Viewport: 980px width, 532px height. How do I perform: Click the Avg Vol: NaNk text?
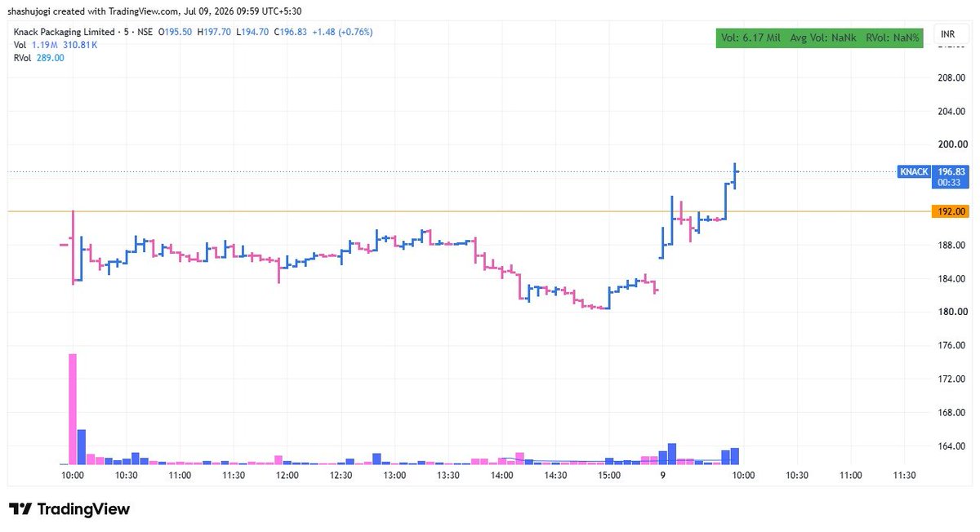(x=823, y=37)
